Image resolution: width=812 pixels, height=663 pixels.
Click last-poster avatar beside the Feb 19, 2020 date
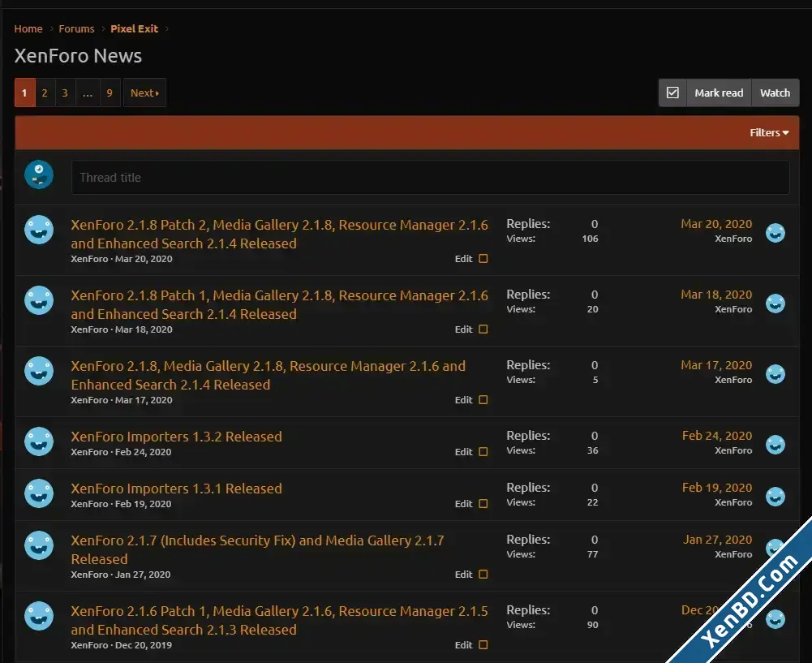(x=775, y=496)
